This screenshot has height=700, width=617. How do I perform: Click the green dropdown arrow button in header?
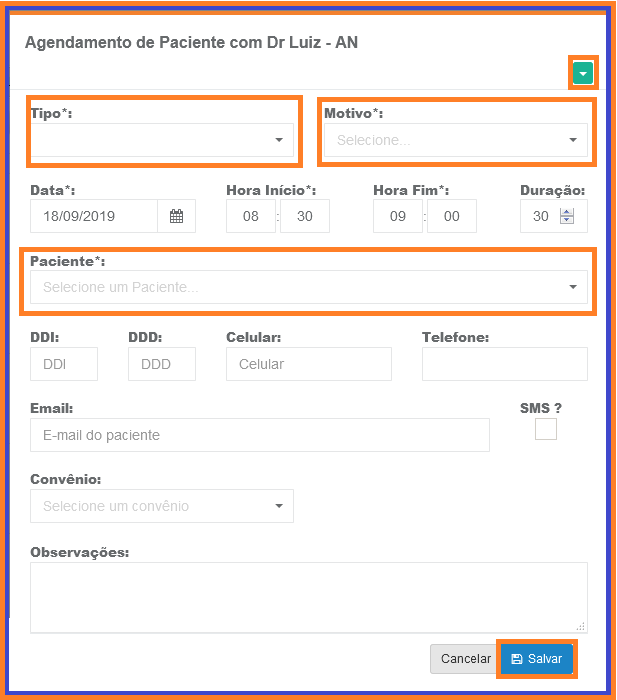point(583,73)
